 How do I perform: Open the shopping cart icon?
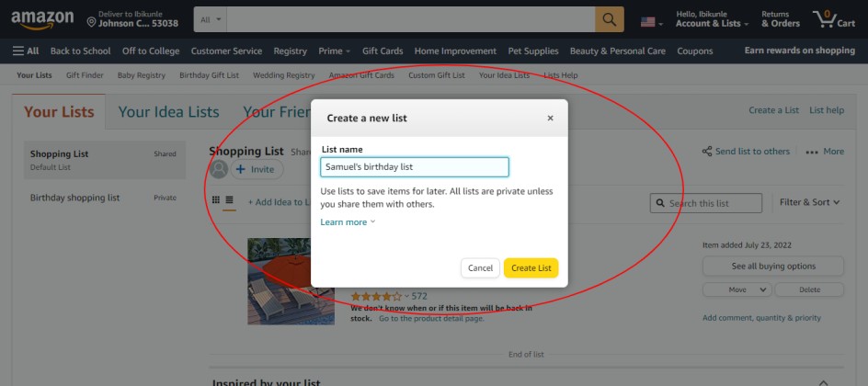[834, 19]
